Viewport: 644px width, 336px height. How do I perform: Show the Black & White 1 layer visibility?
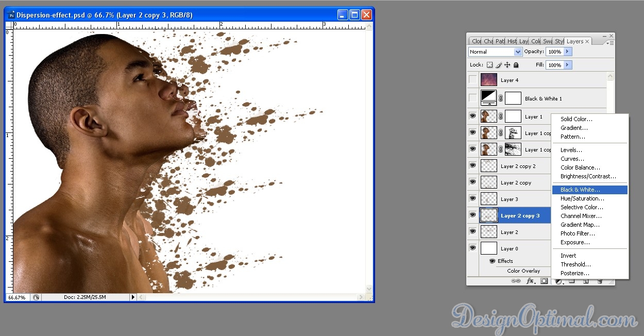pos(472,98)
